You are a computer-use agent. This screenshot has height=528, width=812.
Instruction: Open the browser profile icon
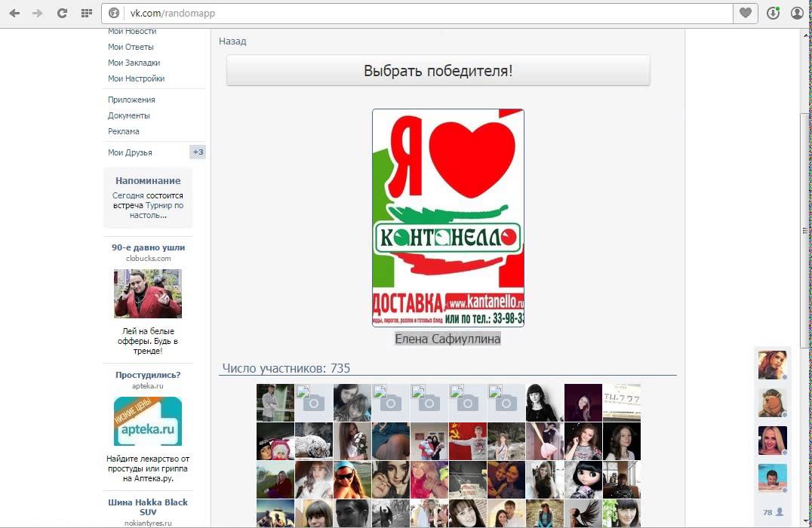point(798,13)
